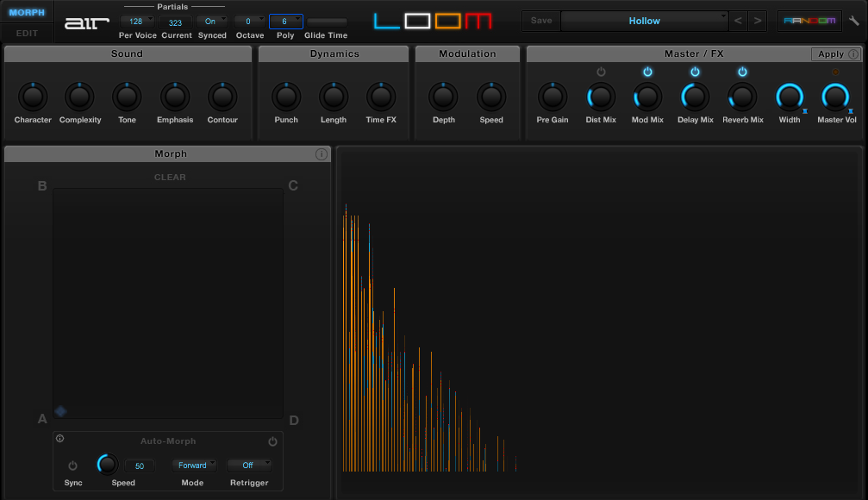The width and height of the screenshot is (868, 500).
Task: Click CLEAR in the Morph panel
Action: tap(170, 178)
